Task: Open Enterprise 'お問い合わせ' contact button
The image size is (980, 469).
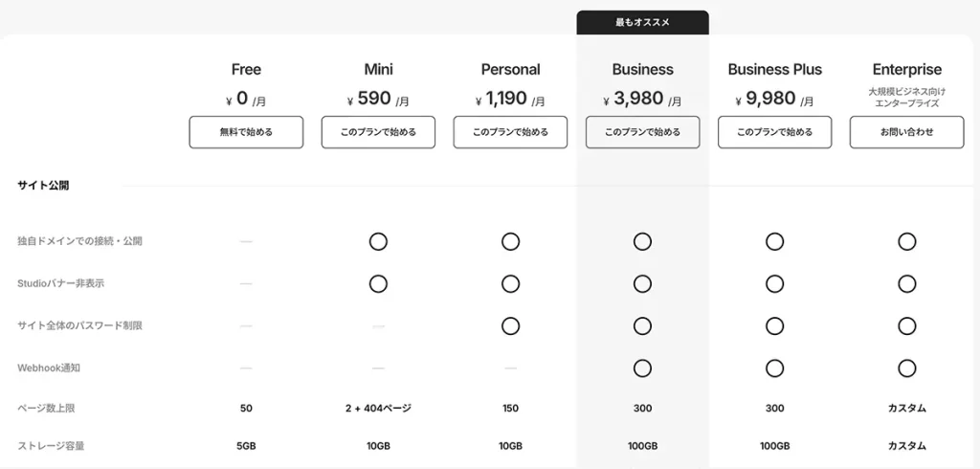Action: (907, 132)
